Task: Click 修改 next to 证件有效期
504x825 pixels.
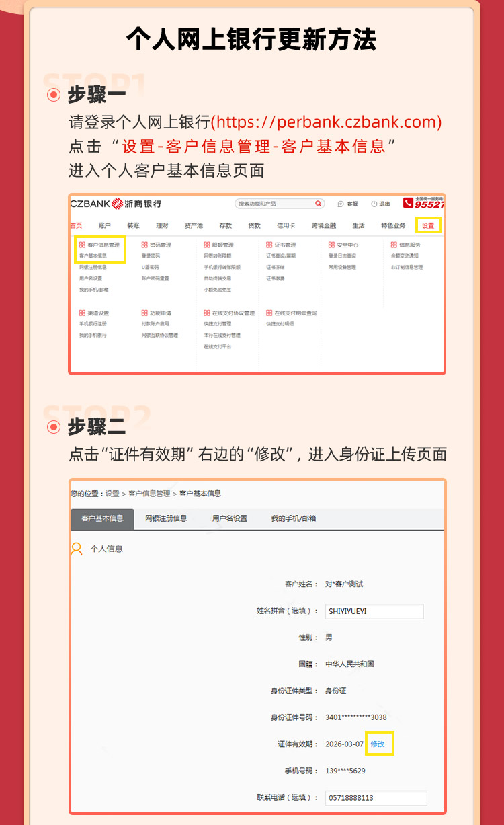Action: click(x=378, y=744)
